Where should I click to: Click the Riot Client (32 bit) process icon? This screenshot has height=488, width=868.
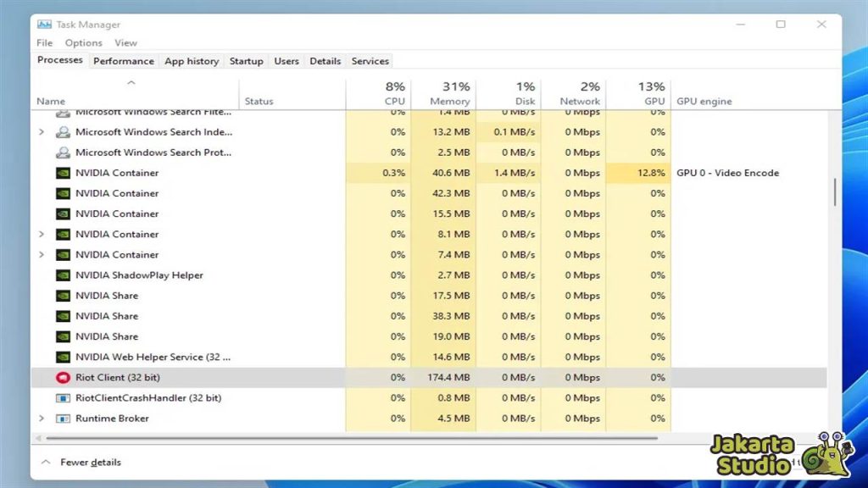[x=63, y=377]
